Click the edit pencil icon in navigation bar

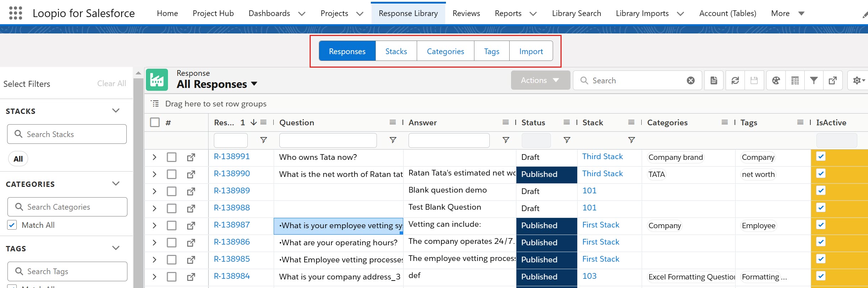coord(865,15)
